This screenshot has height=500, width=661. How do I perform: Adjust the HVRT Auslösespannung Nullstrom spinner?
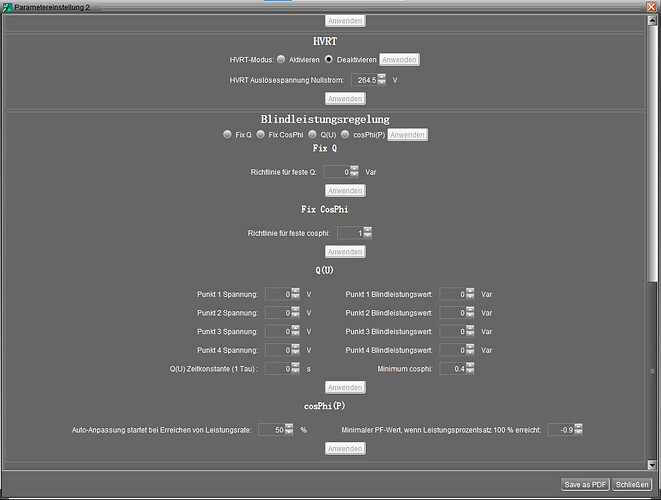point(382,80)
